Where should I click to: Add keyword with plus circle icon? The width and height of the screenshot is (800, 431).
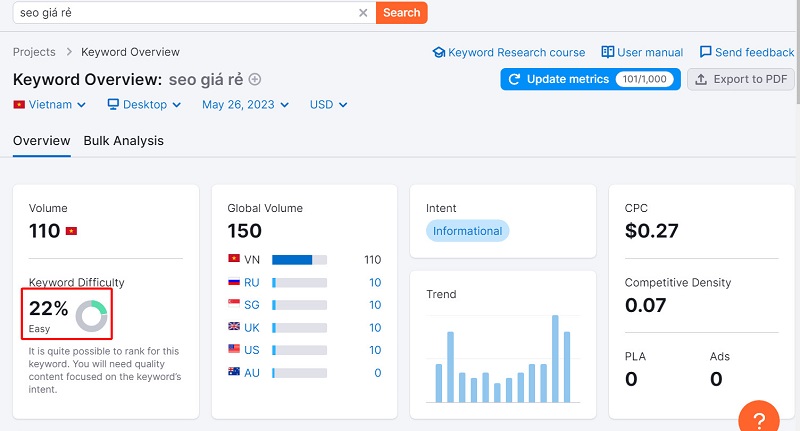pyautogui.click(x=255, y=80)
